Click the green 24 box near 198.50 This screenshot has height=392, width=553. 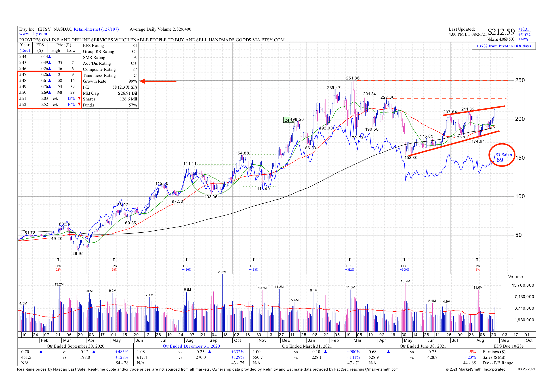(287, 120)
